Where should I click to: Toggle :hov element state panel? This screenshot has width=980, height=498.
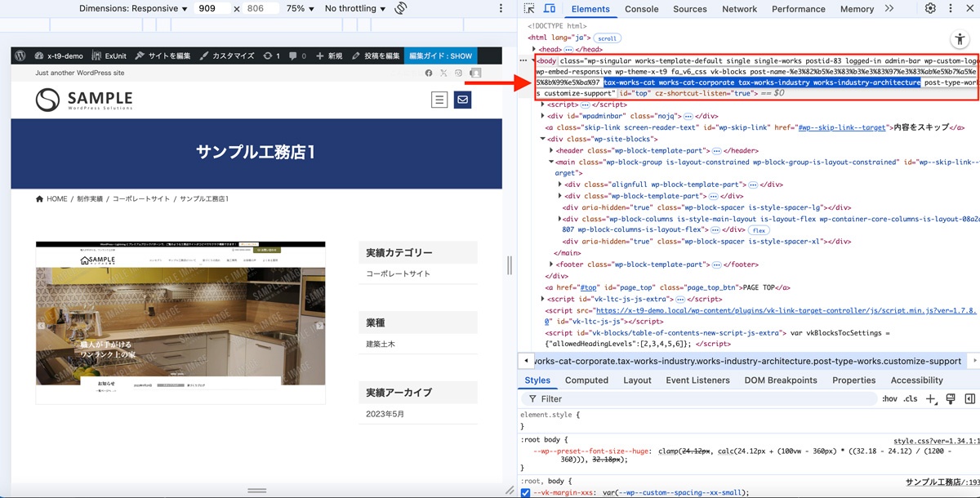(889, 398)
